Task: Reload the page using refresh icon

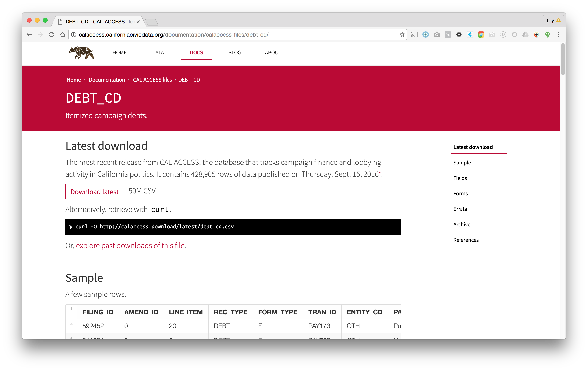Action: [51, 35]
